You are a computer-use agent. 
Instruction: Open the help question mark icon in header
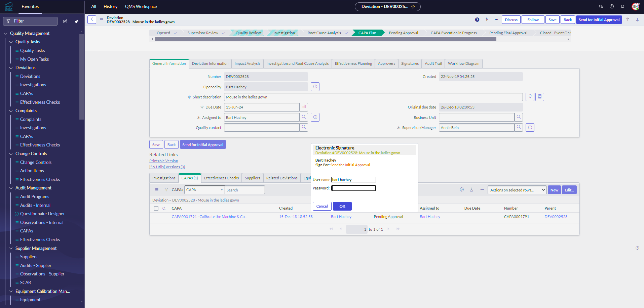point(612,6)
